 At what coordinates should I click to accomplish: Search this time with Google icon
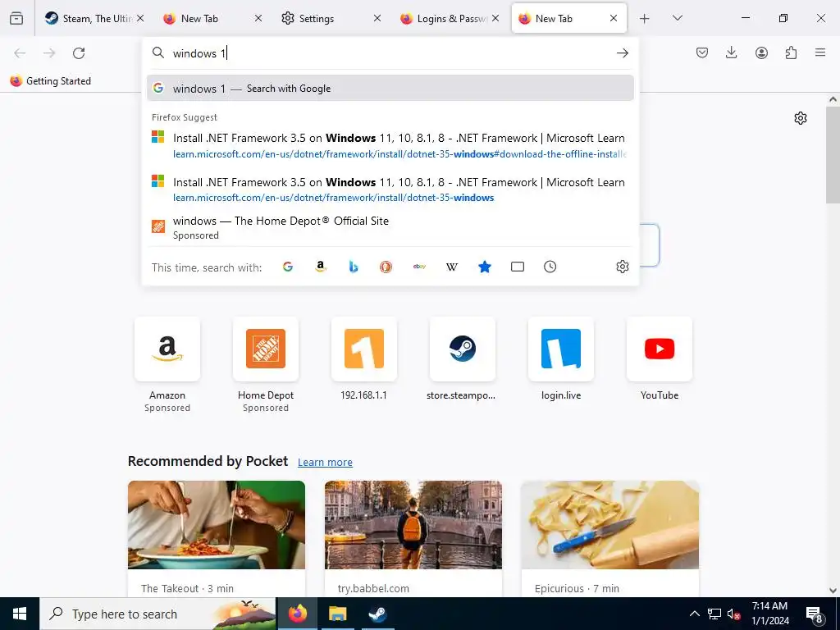click(288, 267)
